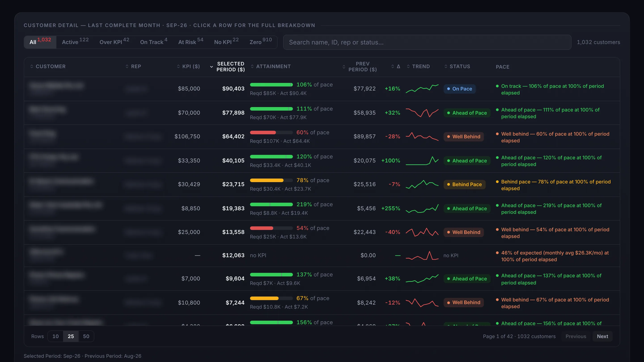Click the 106% attainment progress bar
Image resolution: width=644 pixels, height=362 pixels.
pyautogui.click(x=271, y=85)
